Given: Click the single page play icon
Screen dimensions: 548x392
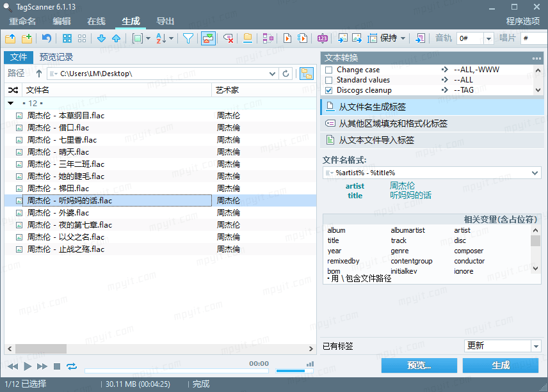Looking at the screenshot, I should click(287, 38).
